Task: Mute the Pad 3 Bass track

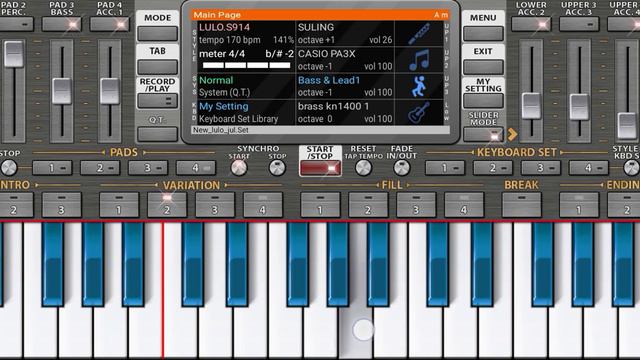Action: [x=62, y=24]
